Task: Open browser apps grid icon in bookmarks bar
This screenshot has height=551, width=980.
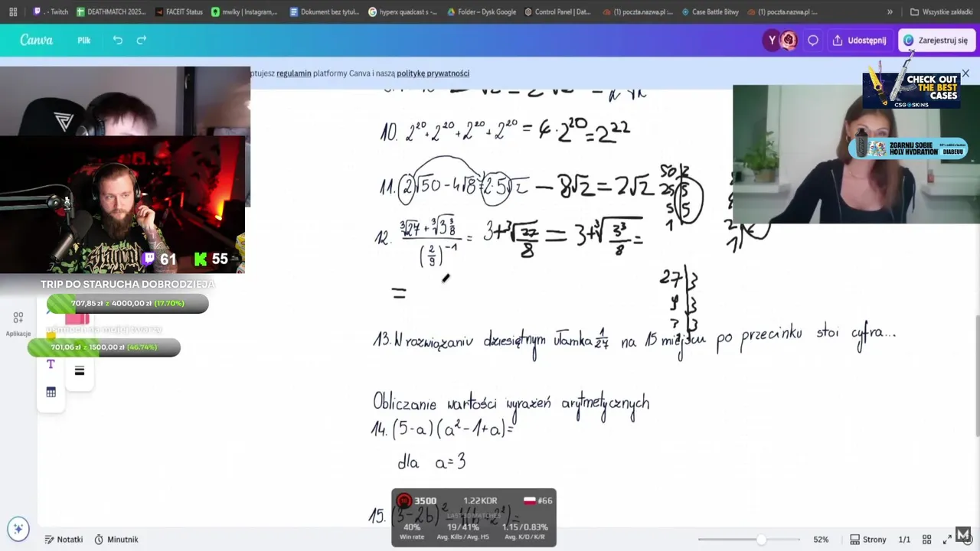Action: pyautogui.click(x=13, y=12)
